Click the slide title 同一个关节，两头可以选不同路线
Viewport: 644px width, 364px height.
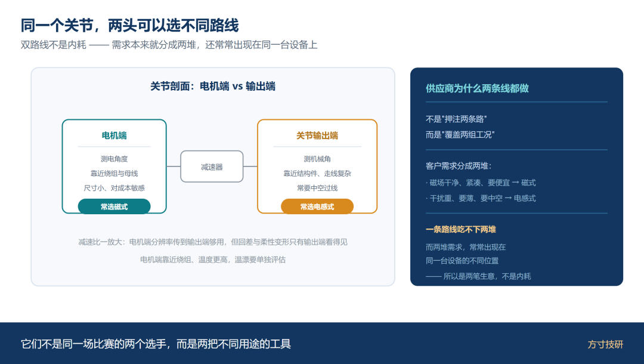129,26
